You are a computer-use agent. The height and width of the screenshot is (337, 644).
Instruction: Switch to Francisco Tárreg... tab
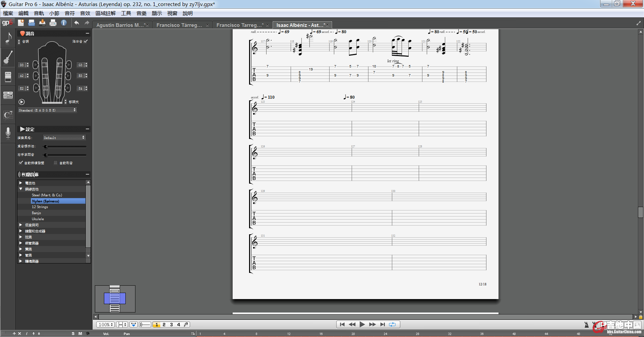click(x=182, y=25)
